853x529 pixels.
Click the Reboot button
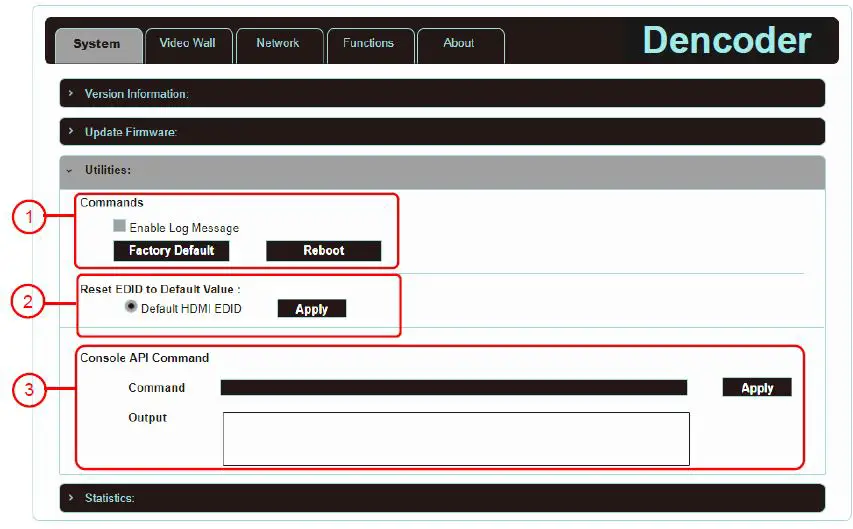[324, 251]
